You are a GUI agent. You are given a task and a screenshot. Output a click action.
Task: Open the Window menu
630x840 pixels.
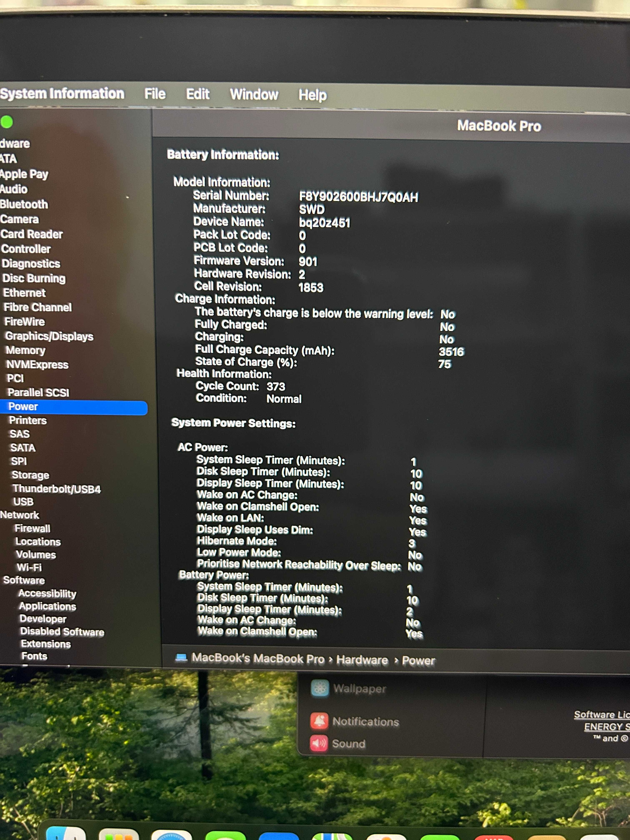[x=254, y=95]
